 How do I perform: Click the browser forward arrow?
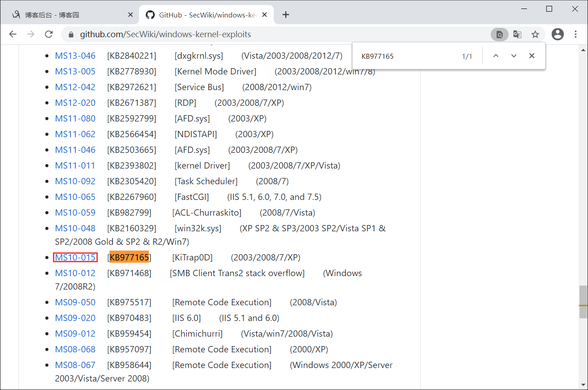[x=30, y=34]
